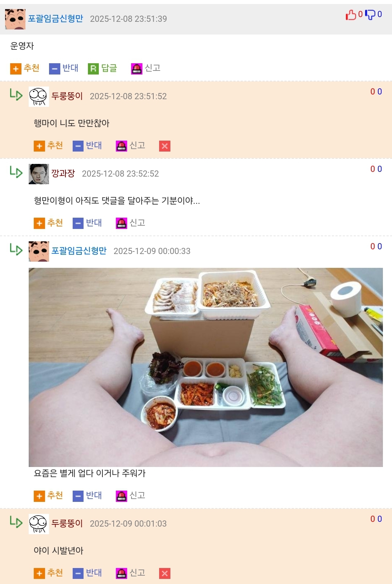Recommend 깡과장's comment with 추천
This screenshot has width=392, height=584.
(48, 223)
